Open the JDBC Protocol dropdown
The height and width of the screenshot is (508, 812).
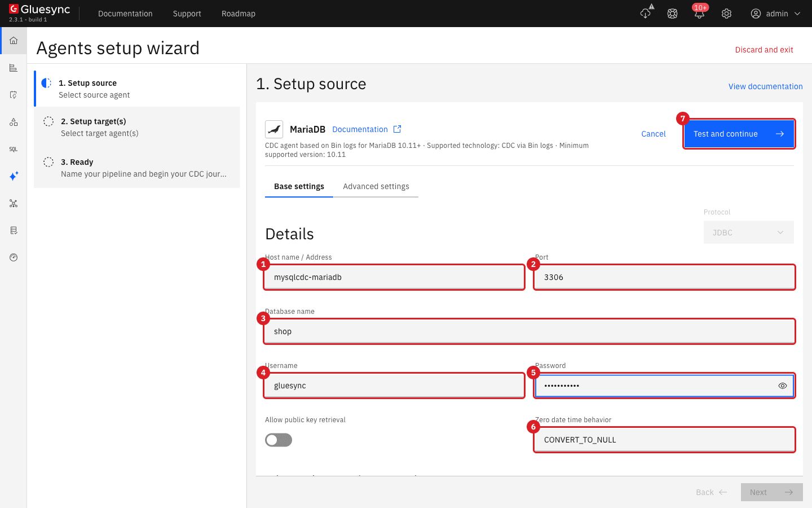click(x=748, y=233)
